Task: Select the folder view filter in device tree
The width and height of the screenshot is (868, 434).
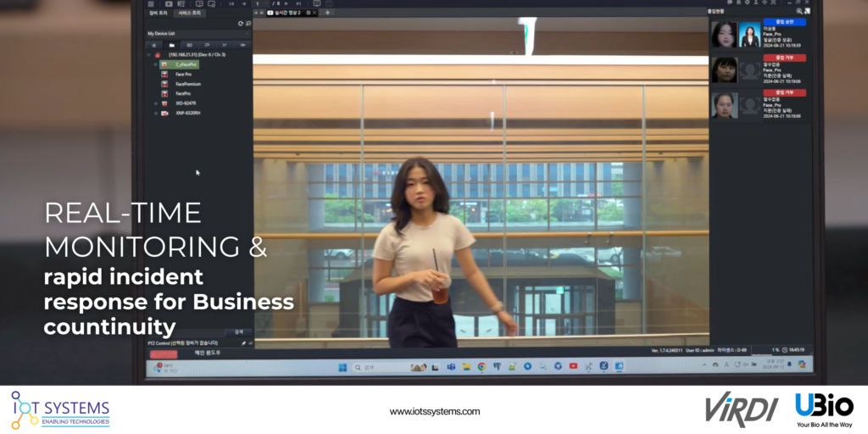Action: click(171, 44)
